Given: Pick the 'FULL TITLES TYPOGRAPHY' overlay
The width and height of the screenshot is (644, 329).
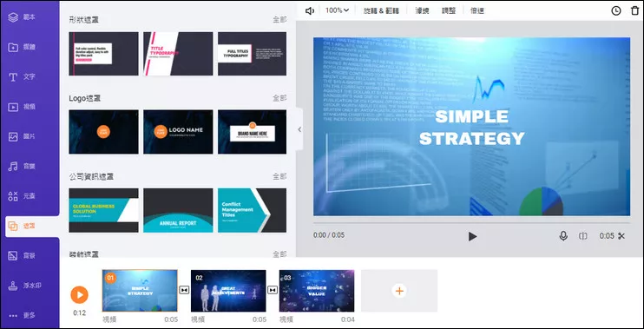Looking at the screenshot, I should (252, 54).
